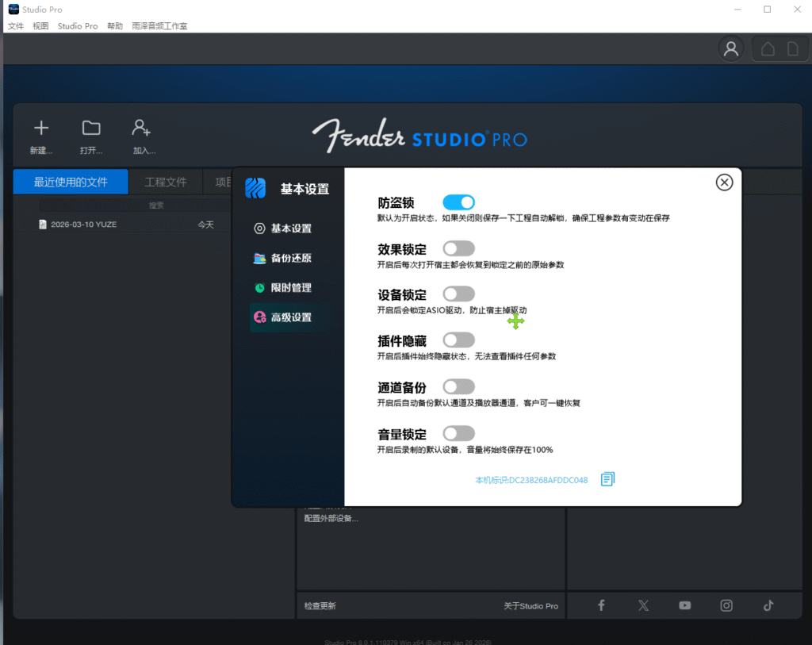Enable the 音量锁定 toggle
This screenshot has width=812, height=645.
[458, 432]
